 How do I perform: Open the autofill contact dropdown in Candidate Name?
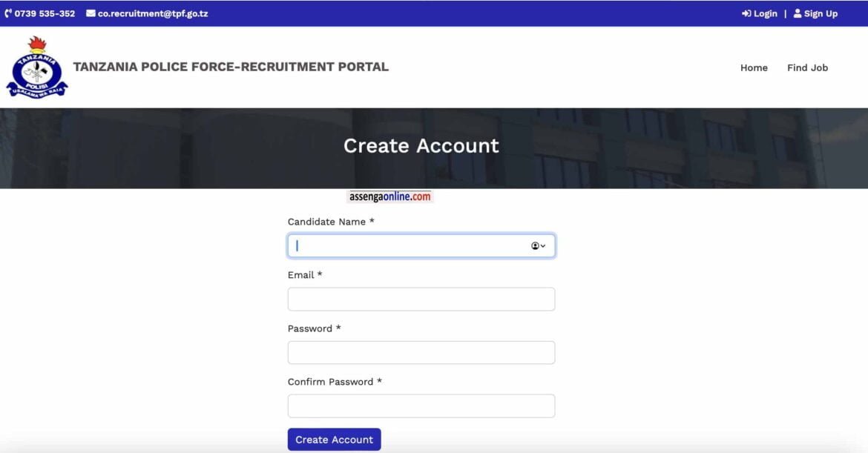pos(539,246)
